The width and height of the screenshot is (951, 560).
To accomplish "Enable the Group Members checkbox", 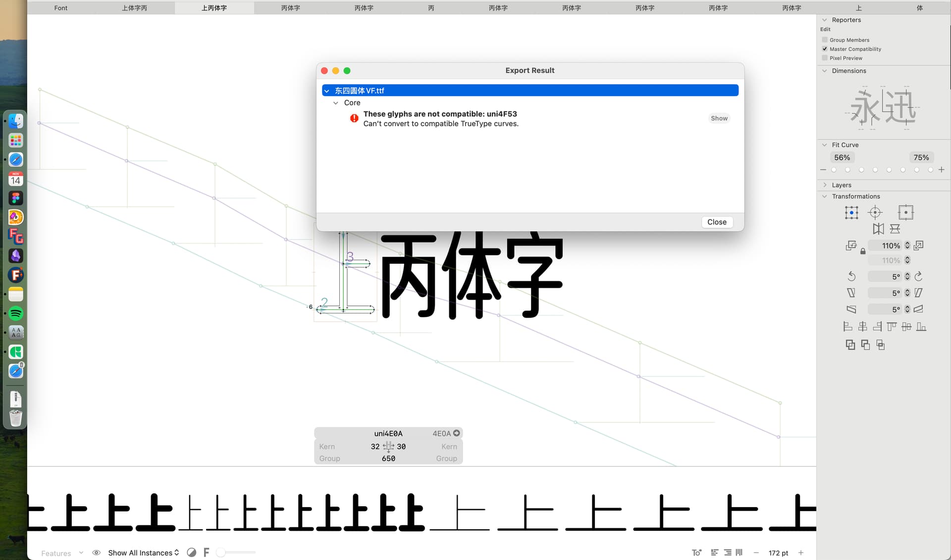I will [x=825, y=40].
